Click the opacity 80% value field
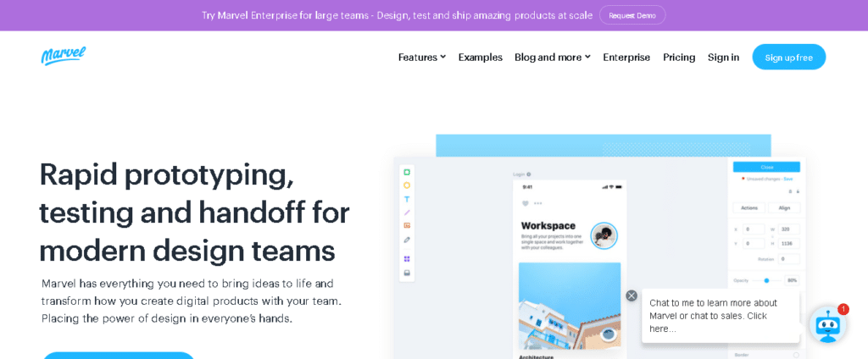 tap(793, 280)
